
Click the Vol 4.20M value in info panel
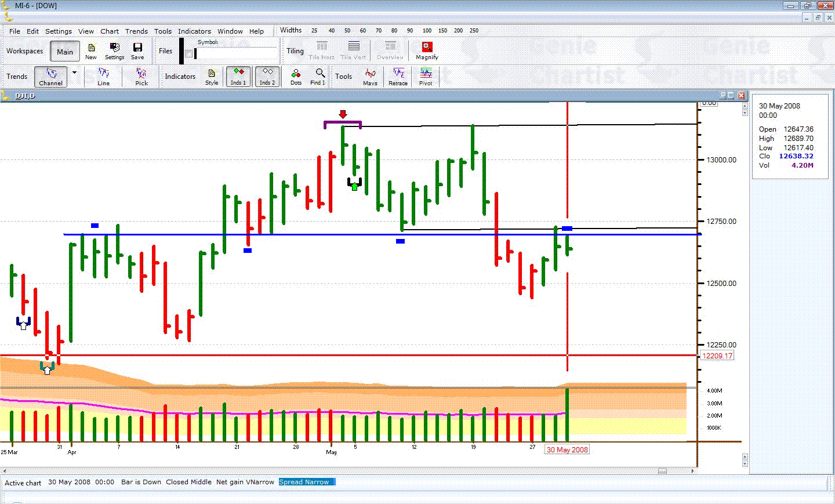[803, 165]
